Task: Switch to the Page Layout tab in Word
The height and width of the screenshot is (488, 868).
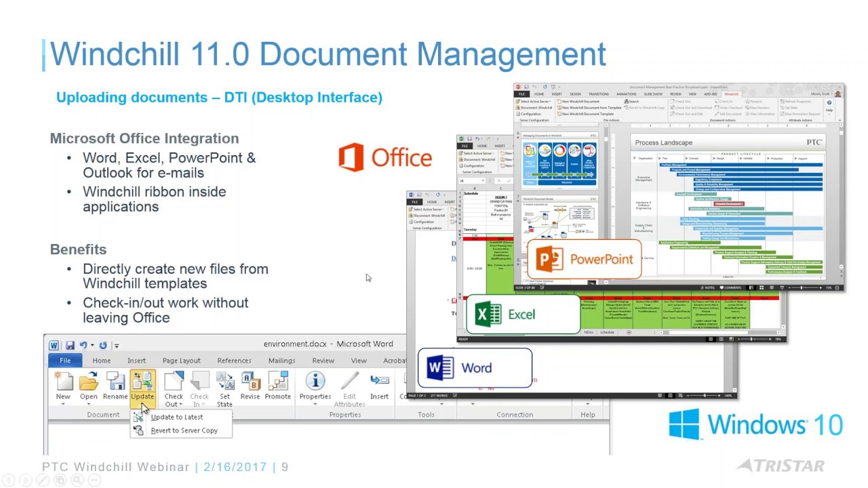Action: (181, 361)
